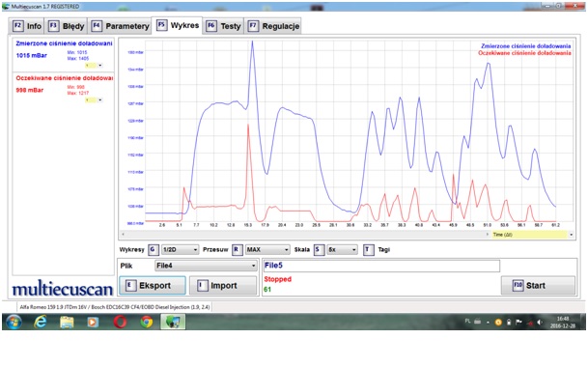Click the Eksport button
The image size is (588, 367).
[153, 286]
